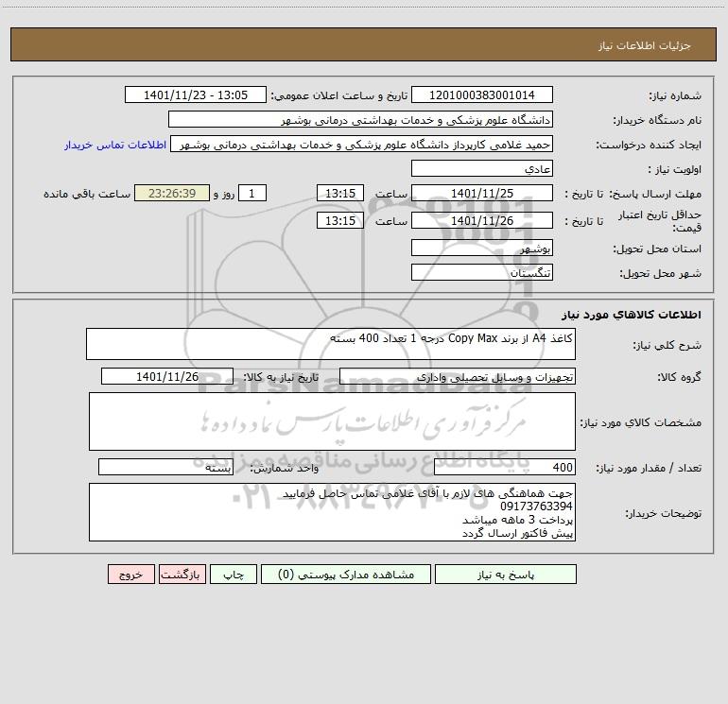Click the priority field 'عادی'

click(x=482, y=169)
